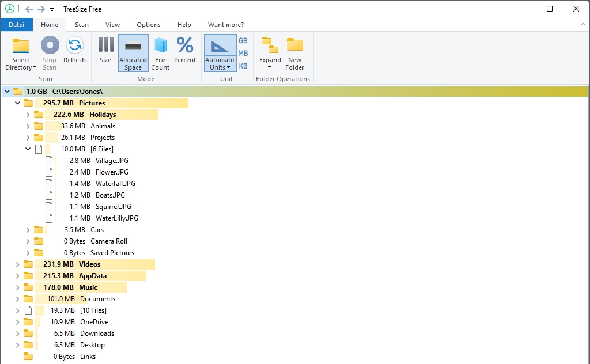
Task: Open the Automatic Units dropdown
Action: 220,64
